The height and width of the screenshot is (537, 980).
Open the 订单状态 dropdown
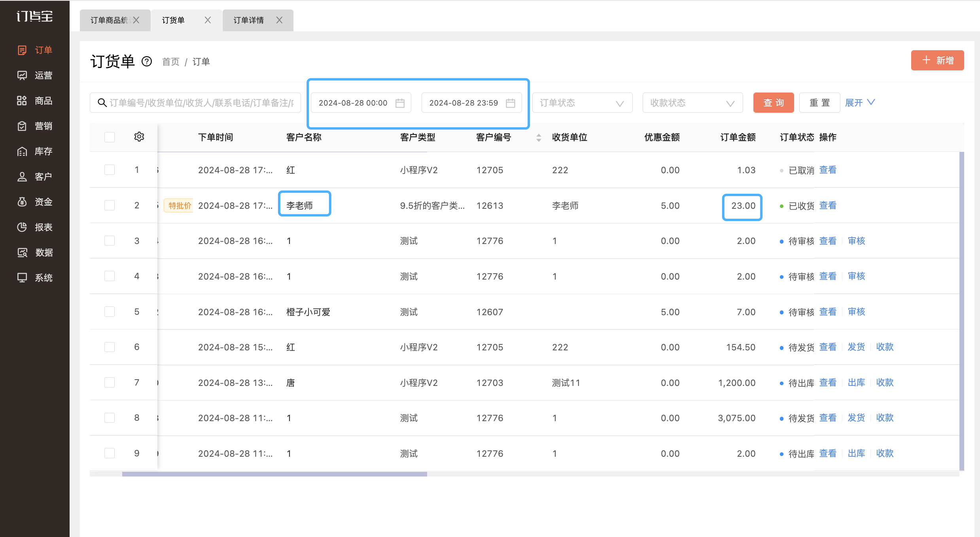[x=582, y=103]
